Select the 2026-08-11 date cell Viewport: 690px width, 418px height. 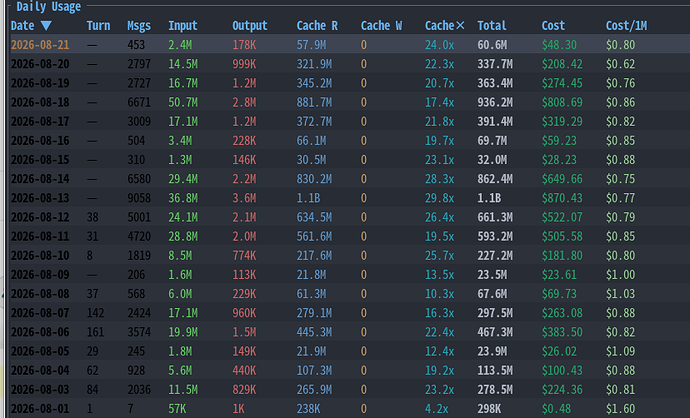40,236
